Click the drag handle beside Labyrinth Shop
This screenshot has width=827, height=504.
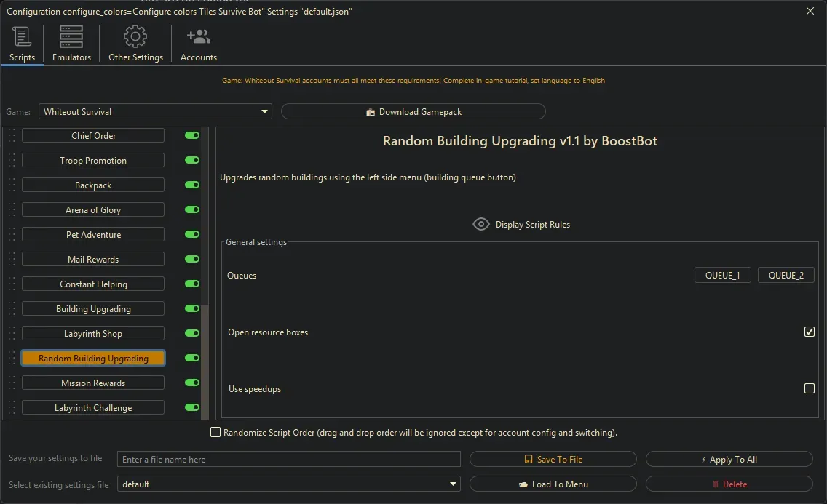[x=12, y=334]
